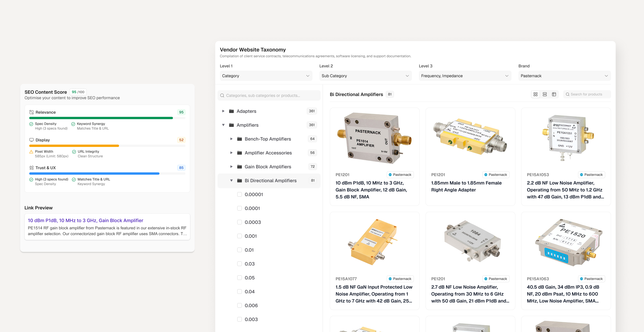
Task: Focus the categories search input field
Action: click(269, 95)
